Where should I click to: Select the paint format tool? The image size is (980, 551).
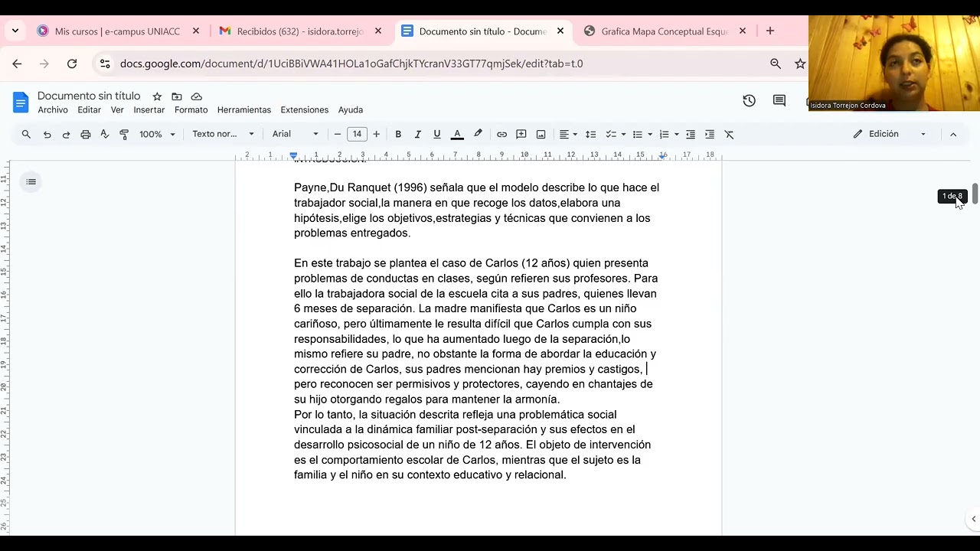tap(124, 134)
